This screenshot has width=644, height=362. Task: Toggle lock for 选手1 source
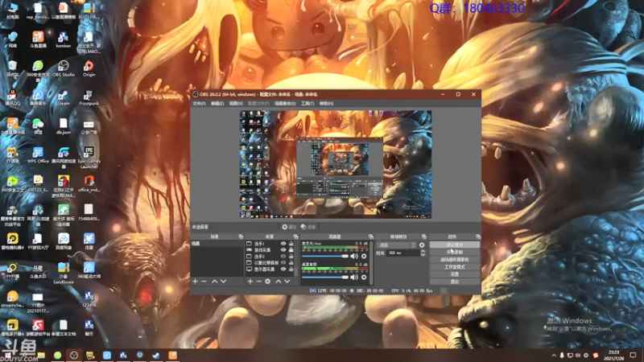point(291,244)
